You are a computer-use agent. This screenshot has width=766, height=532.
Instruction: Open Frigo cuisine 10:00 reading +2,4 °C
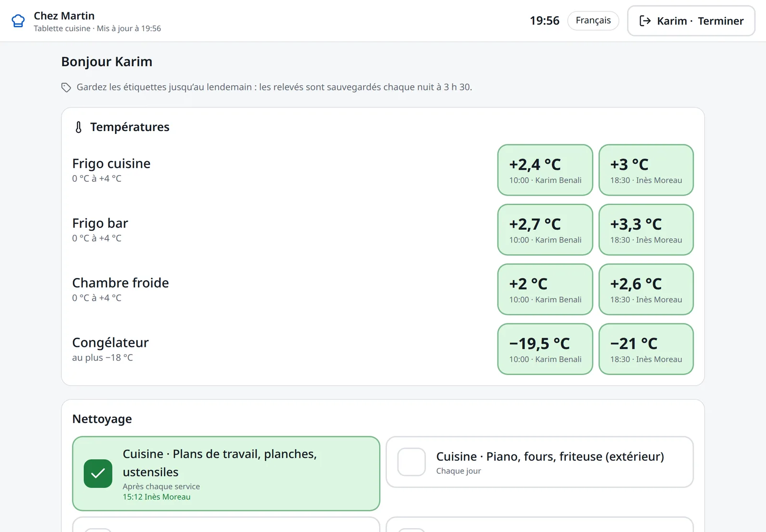545,170
